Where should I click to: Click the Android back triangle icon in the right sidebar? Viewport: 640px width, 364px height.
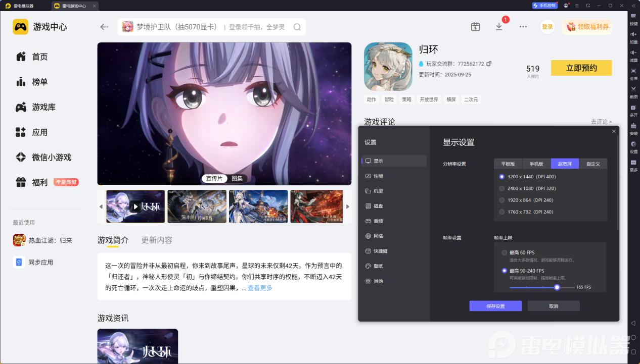[633, 323]
